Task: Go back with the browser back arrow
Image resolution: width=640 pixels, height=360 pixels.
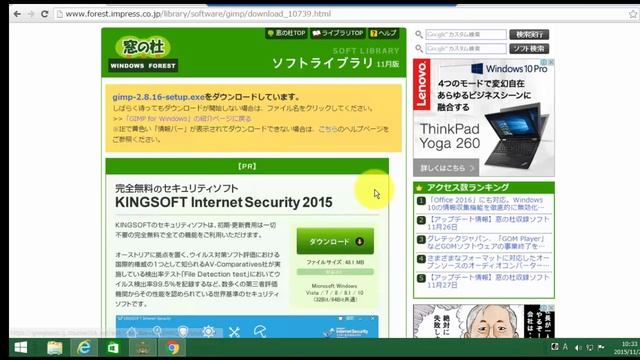Action: click(x=17, y=14)
